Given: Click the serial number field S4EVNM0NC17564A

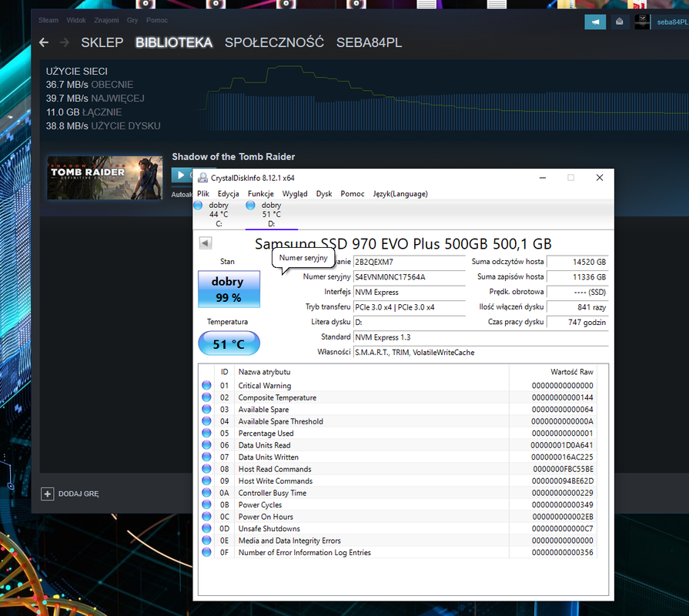Looking at the screenshot, I should (409, 277).
